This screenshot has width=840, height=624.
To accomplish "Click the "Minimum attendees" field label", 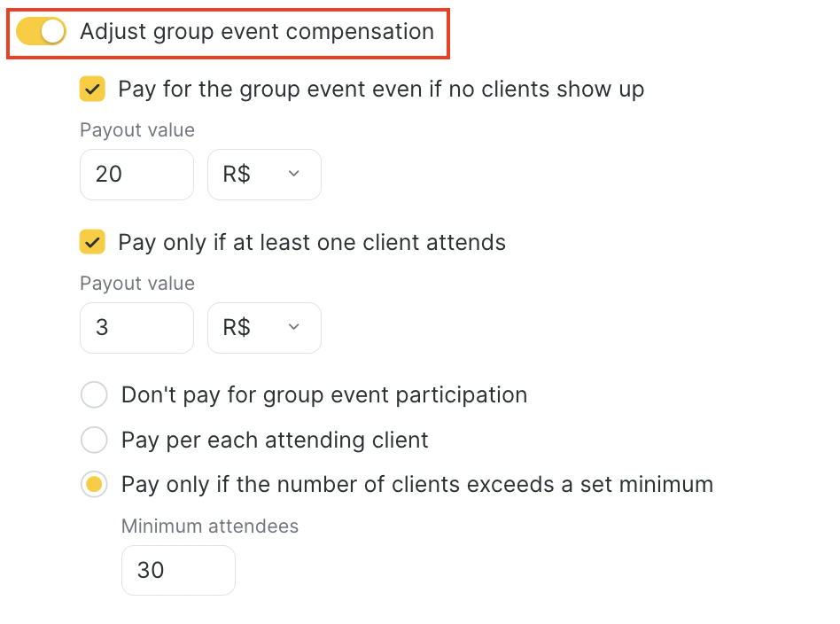I will (210, 526).
